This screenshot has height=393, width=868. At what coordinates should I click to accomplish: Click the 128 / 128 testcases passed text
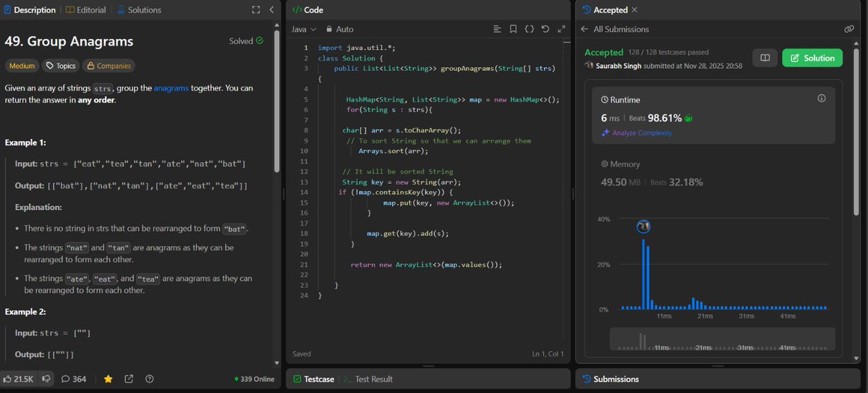(668, 52)
